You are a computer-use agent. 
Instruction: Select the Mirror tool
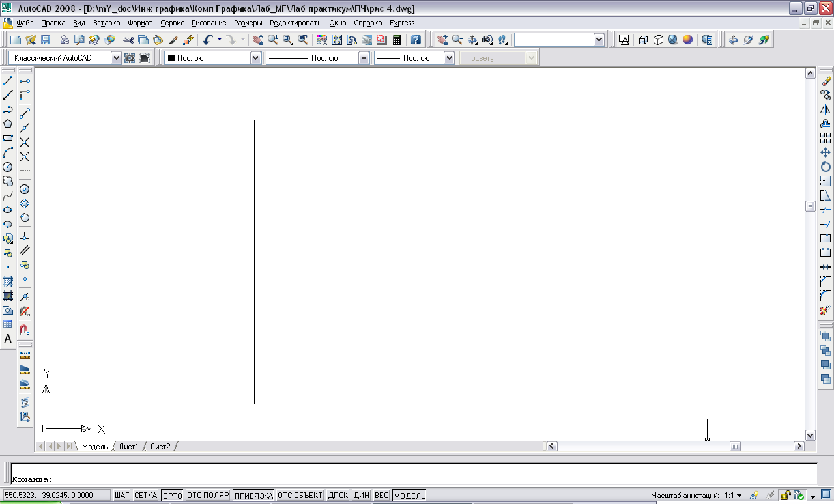coord(826,109)
